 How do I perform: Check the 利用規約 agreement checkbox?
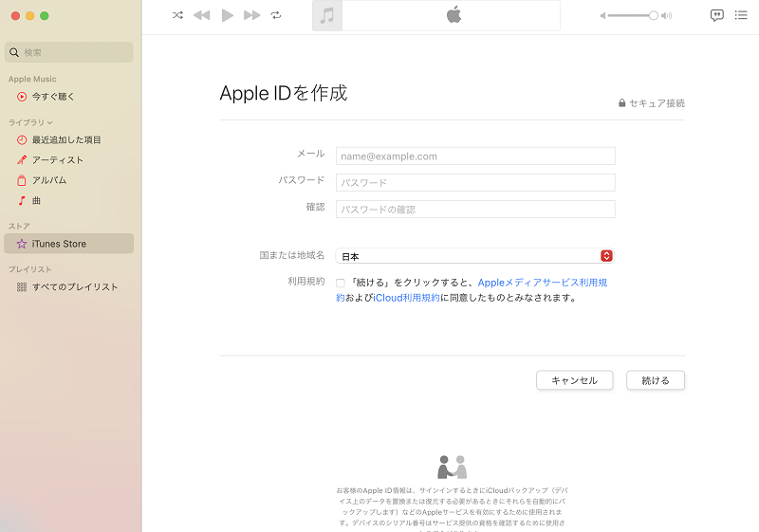click(x=341, y=283)
